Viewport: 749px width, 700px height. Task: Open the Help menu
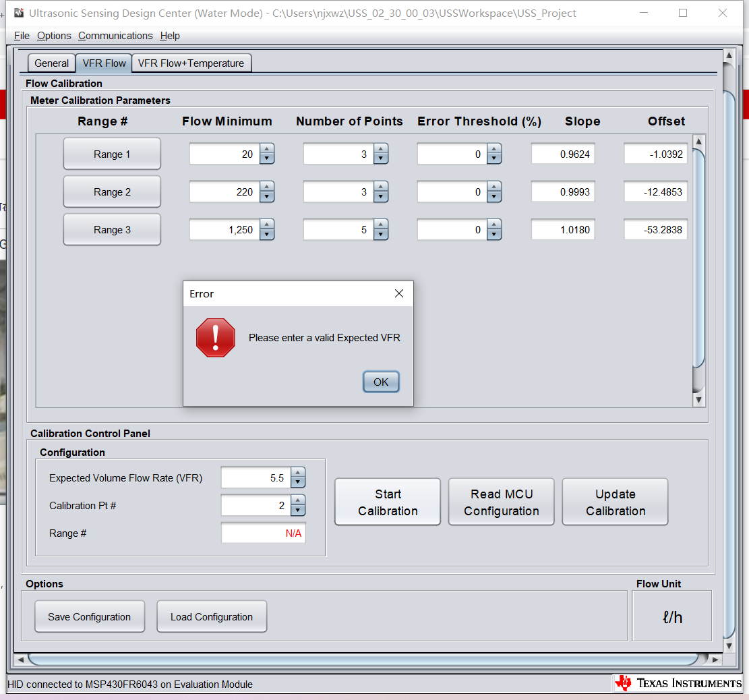[x=170, y=36]
